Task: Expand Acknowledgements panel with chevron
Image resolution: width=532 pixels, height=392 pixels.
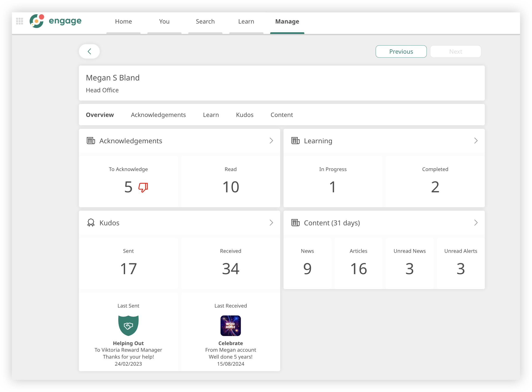Action: 271,141
